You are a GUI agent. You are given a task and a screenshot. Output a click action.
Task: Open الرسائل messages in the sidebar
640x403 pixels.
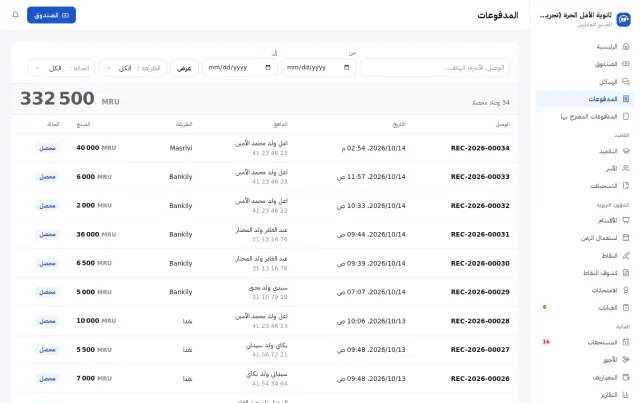pos(585,82)
